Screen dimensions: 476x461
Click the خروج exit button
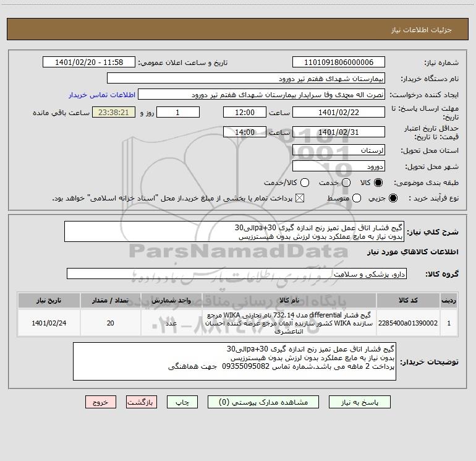[101, 402]
